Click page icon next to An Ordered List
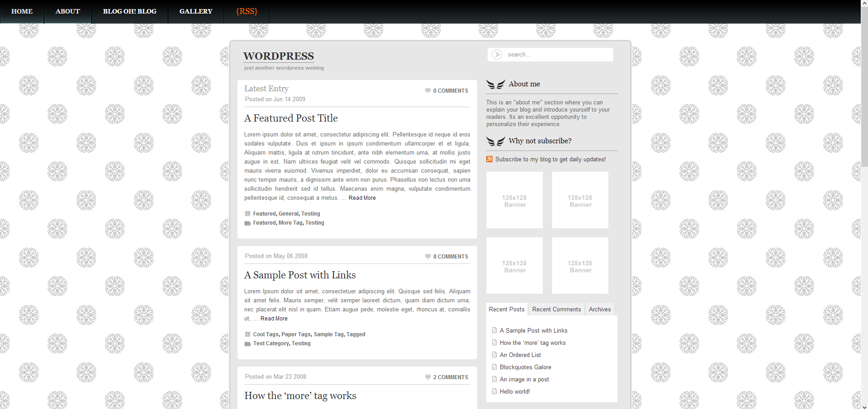This screenshot has width=868, height=409. click(494, 355)
